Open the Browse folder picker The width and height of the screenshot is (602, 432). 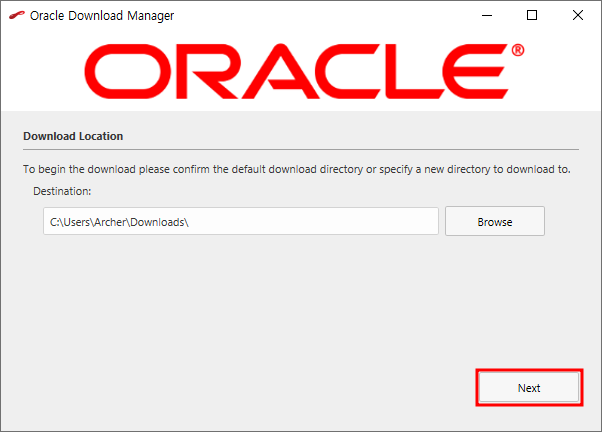[x=494, y=221]
